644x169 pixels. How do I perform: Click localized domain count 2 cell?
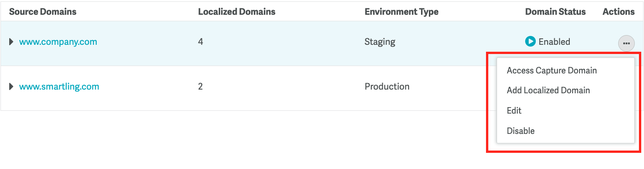200,86
